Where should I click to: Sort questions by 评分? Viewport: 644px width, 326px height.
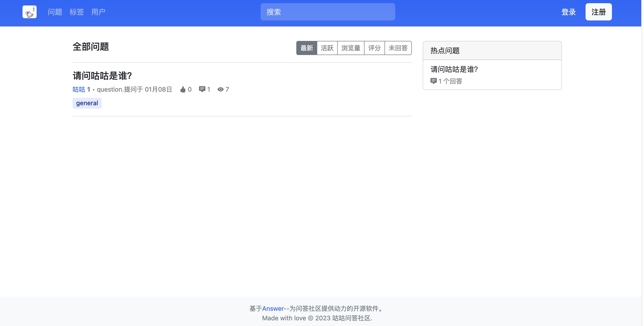(x=374, y=48)
